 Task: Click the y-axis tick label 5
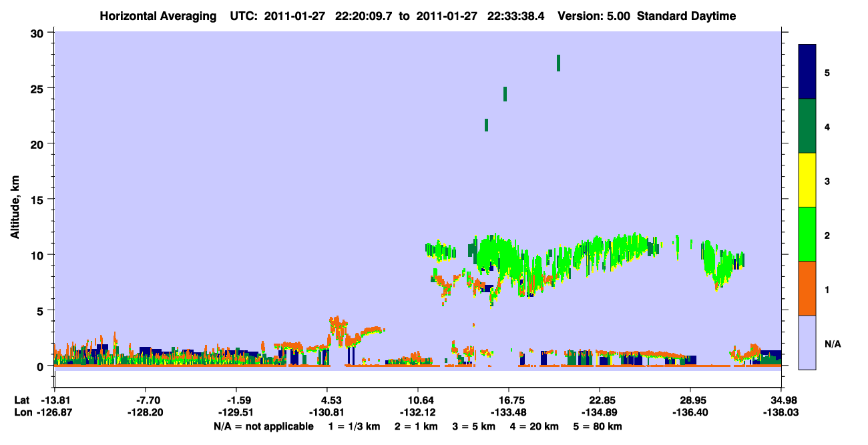coord(41,310)
